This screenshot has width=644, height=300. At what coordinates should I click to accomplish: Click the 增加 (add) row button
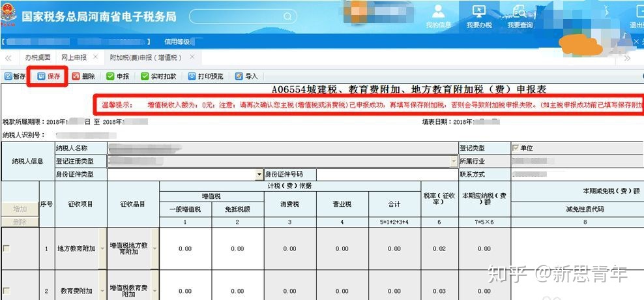click(x=20, y=209)
